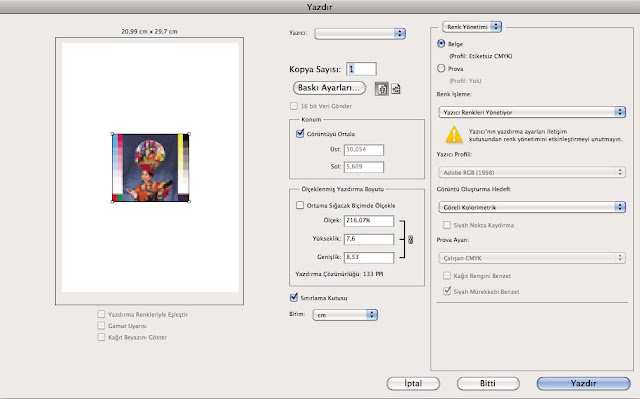The width and height of the screenshot is (640, 399).
Task: Toggle Siyah Nokta Kaydırma checkbox
Action: coord(447,225)
